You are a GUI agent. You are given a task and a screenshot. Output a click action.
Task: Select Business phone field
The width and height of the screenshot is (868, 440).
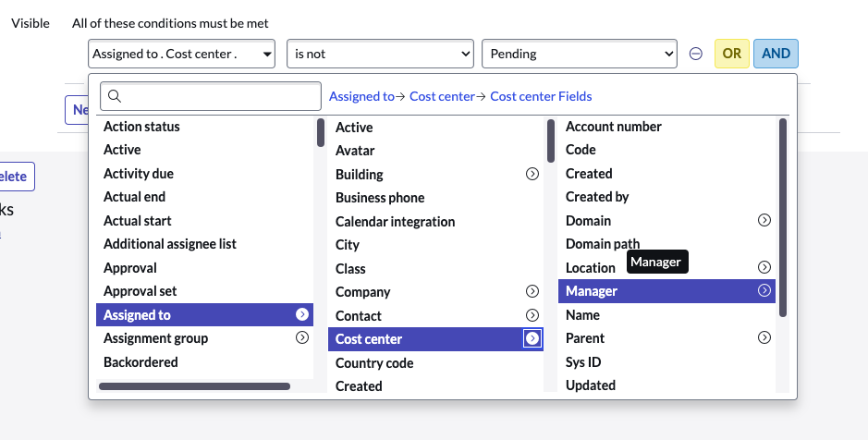380,198
